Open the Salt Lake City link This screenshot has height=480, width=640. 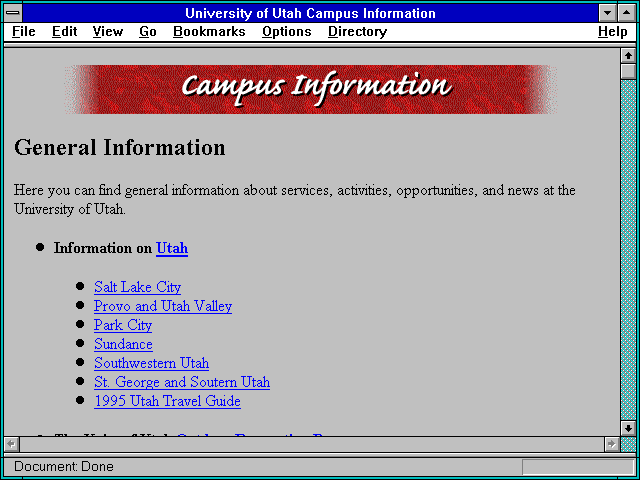click(138, 287)
